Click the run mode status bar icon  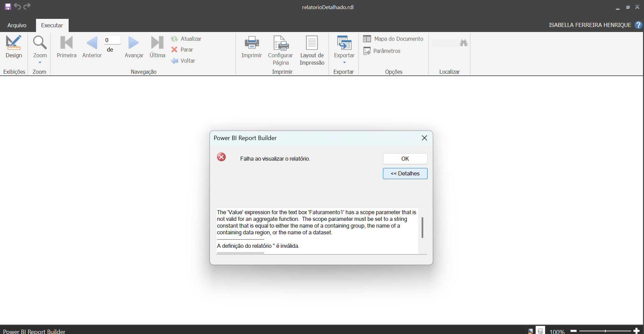(x=540, y=331)
